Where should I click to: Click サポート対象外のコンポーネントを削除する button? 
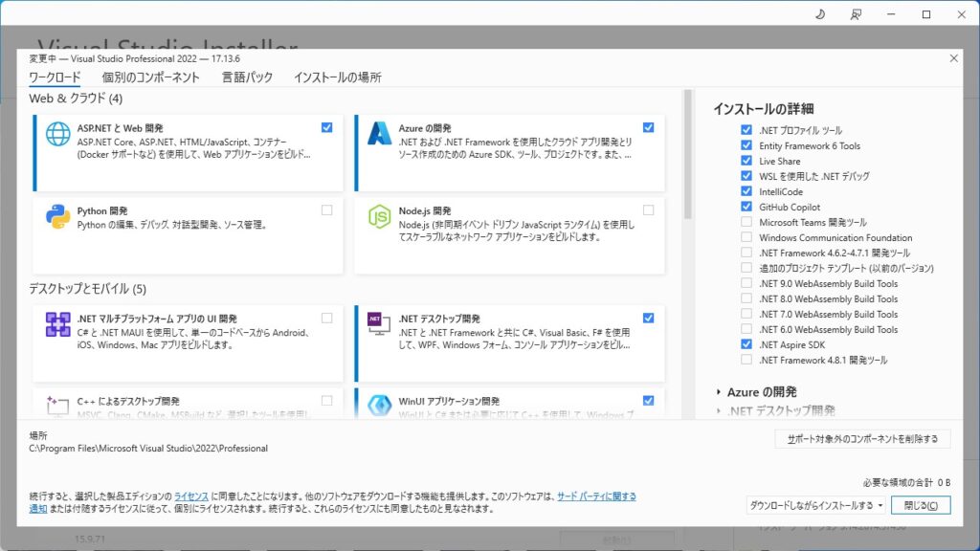(x=862, y=439)
